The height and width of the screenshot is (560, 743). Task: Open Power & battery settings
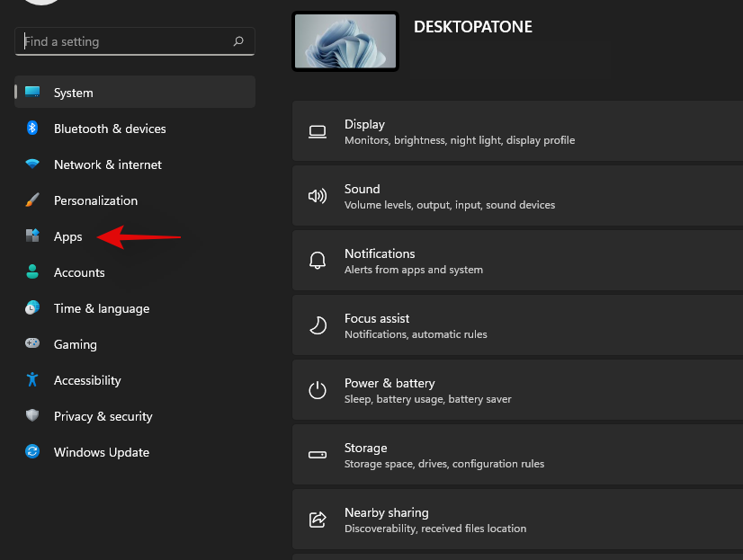pos(517,390)
